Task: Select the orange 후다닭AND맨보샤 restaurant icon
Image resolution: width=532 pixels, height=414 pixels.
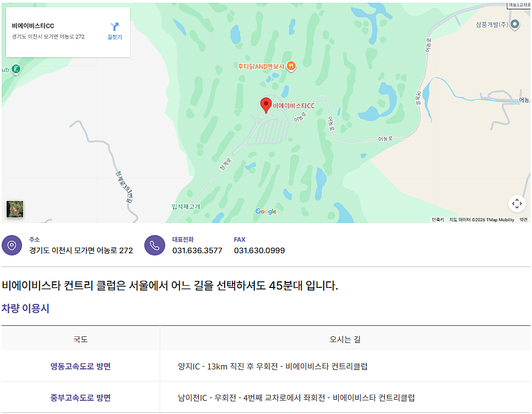Action: click(291, 67)
